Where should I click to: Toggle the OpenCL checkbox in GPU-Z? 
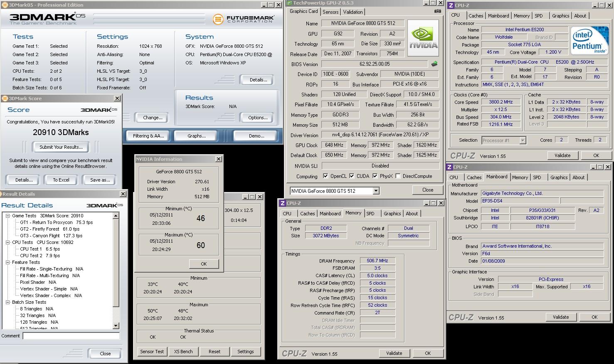325,176
